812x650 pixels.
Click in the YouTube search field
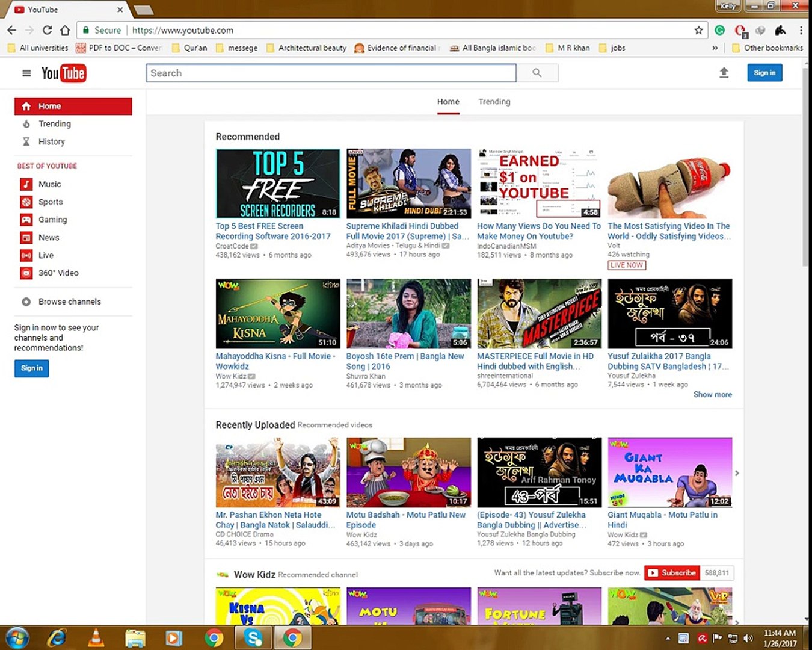click(x=331, y=73)
